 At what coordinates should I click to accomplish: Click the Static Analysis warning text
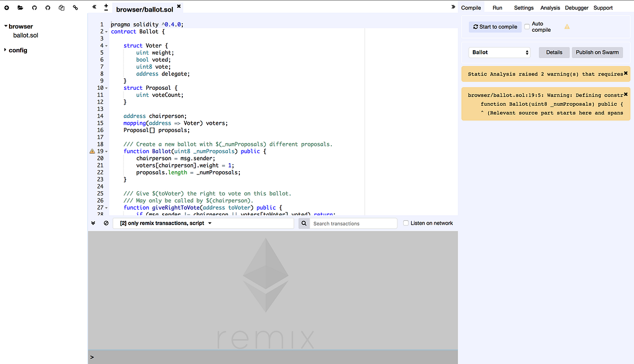coord(545,74)
